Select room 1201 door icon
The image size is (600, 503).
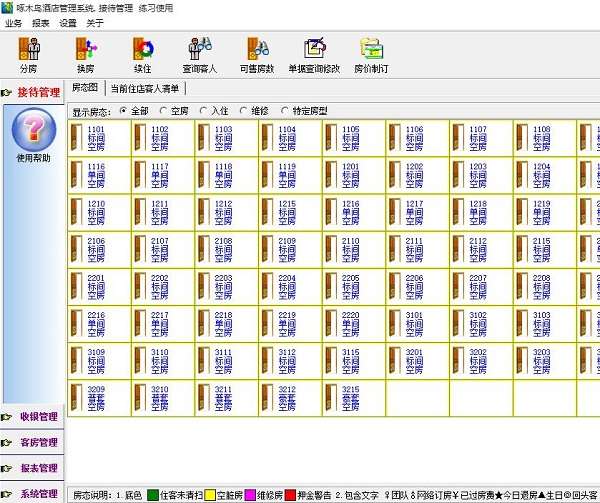coord(331,174)
